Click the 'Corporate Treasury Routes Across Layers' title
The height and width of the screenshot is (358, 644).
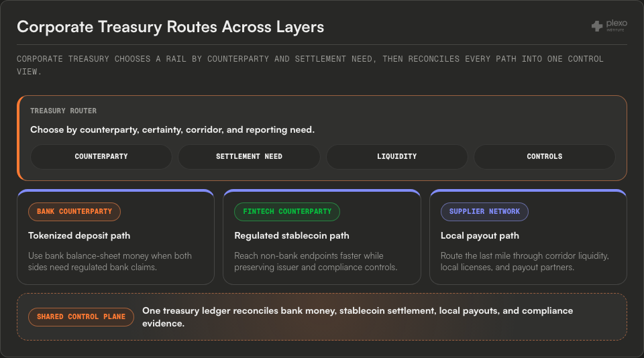[170, 27]
